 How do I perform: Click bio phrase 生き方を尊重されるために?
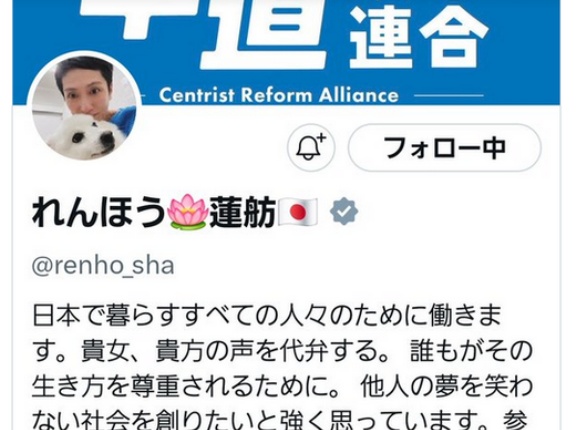click(186, 387)
